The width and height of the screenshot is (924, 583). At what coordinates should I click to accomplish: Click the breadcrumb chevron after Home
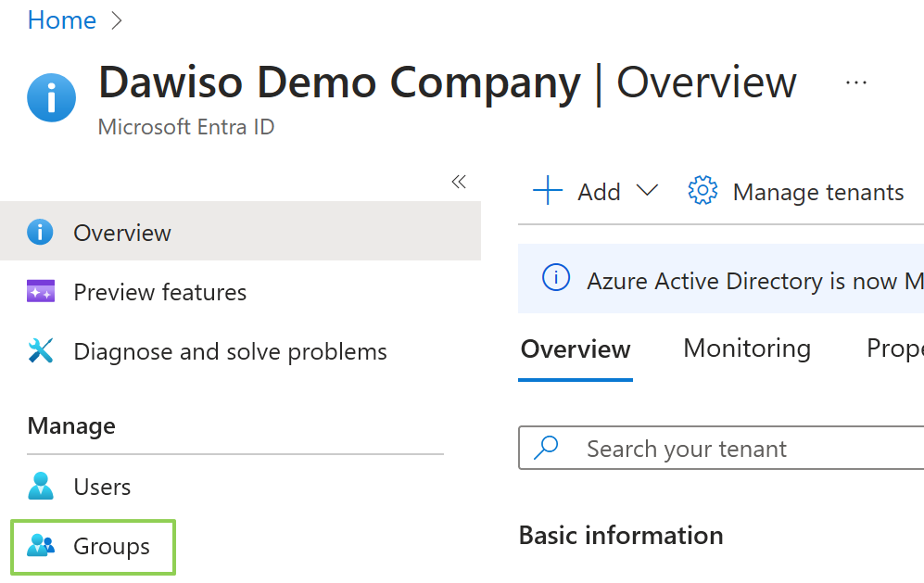pos(117,20)
